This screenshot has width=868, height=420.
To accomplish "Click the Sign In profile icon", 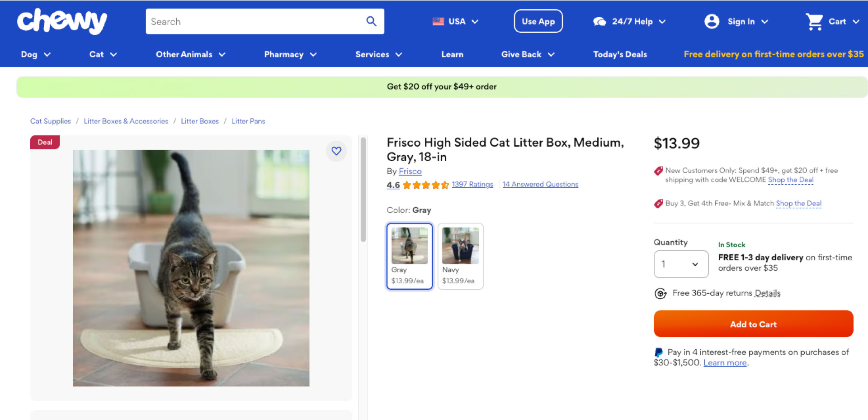I will click(712, 21).
